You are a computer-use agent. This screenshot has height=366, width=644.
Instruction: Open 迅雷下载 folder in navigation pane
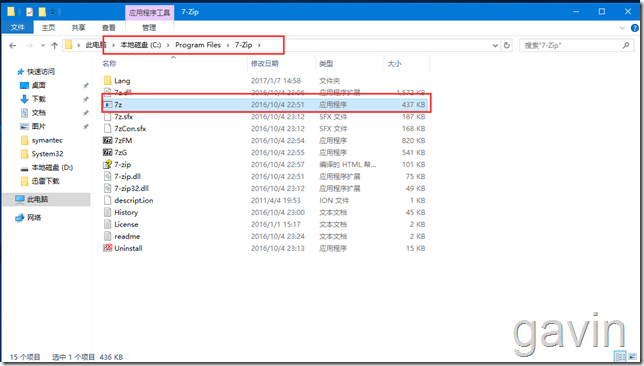45,181
